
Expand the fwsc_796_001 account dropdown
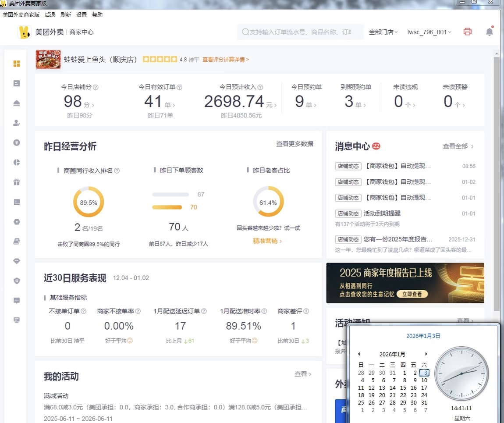pos(427,32)
